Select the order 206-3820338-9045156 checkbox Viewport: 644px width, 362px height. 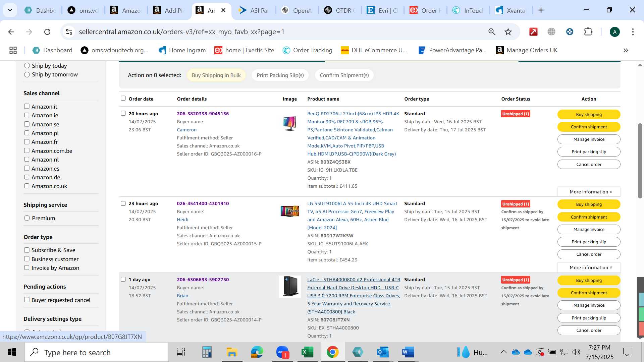tap(123, 113)
